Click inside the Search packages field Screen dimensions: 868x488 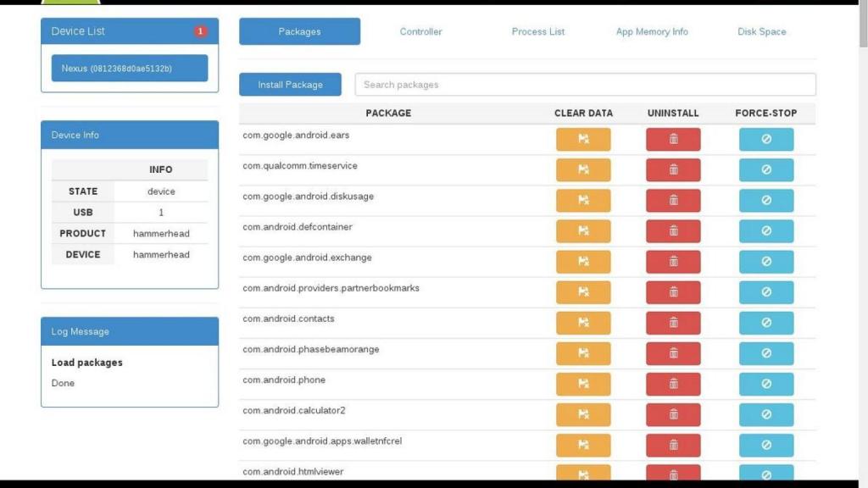click(x=585, y=84)
